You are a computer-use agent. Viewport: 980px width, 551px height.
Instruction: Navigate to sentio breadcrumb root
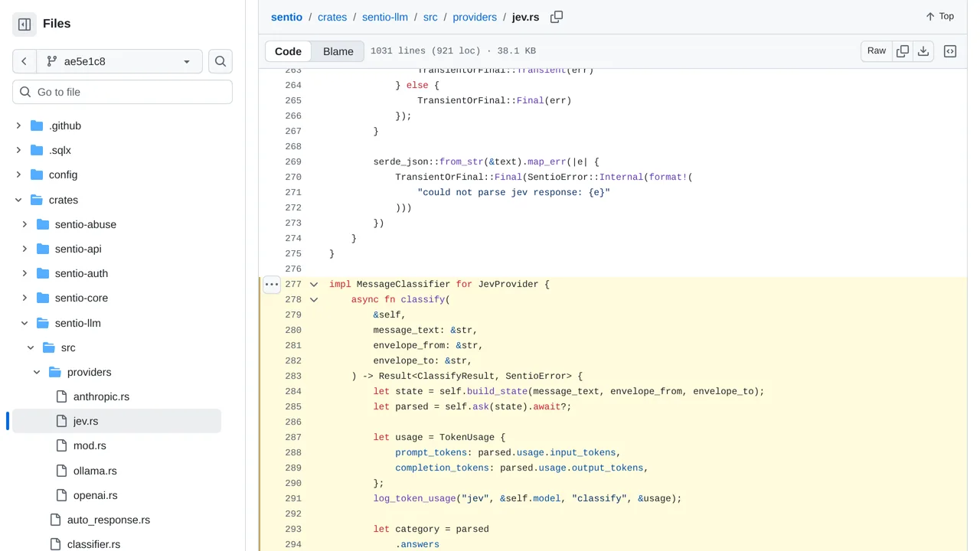286,17
